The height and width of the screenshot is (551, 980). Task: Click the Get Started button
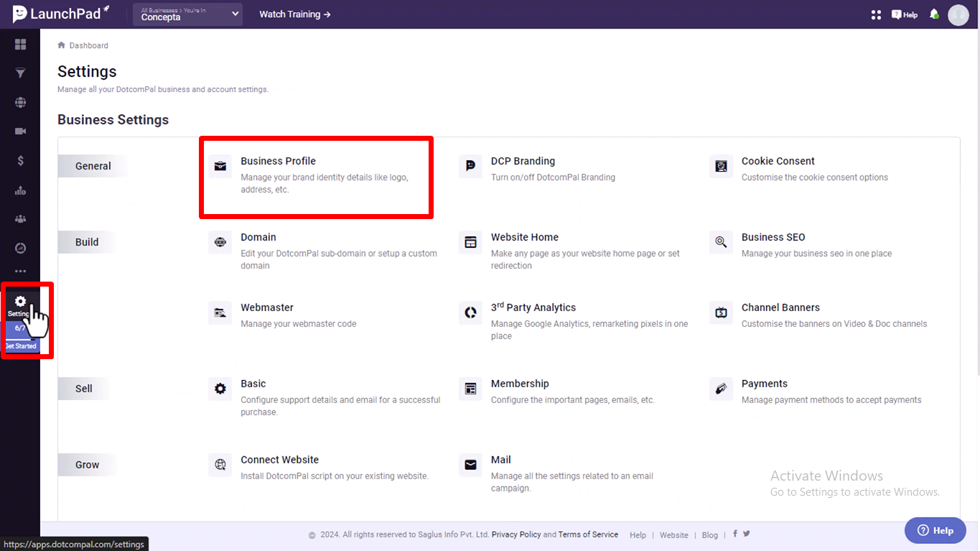[x=21, y=346]
